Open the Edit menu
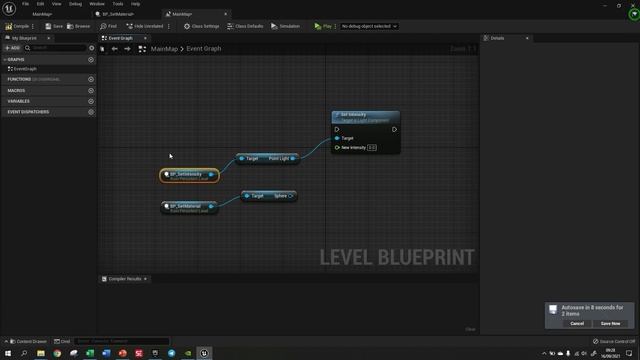The width and height of the screenshot is (640, 360). 40,4
